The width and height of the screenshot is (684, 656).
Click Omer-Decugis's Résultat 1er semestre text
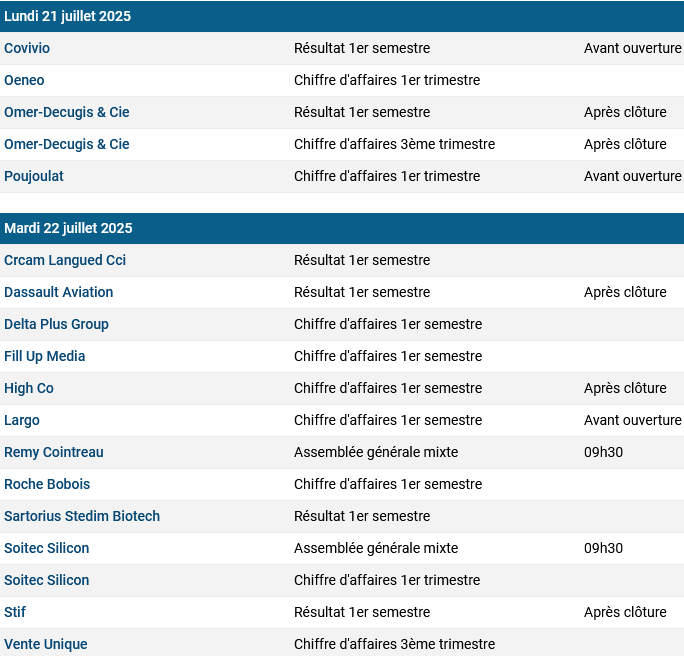[362, 112]
